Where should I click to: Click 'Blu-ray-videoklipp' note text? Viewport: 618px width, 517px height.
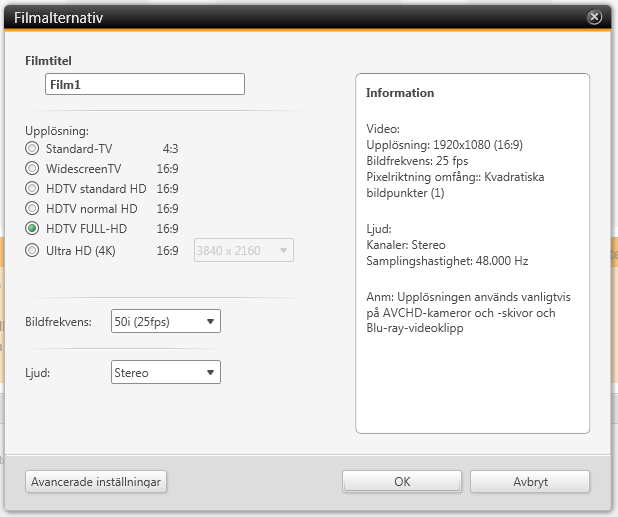pyautogui.click(x=415, y=328)
